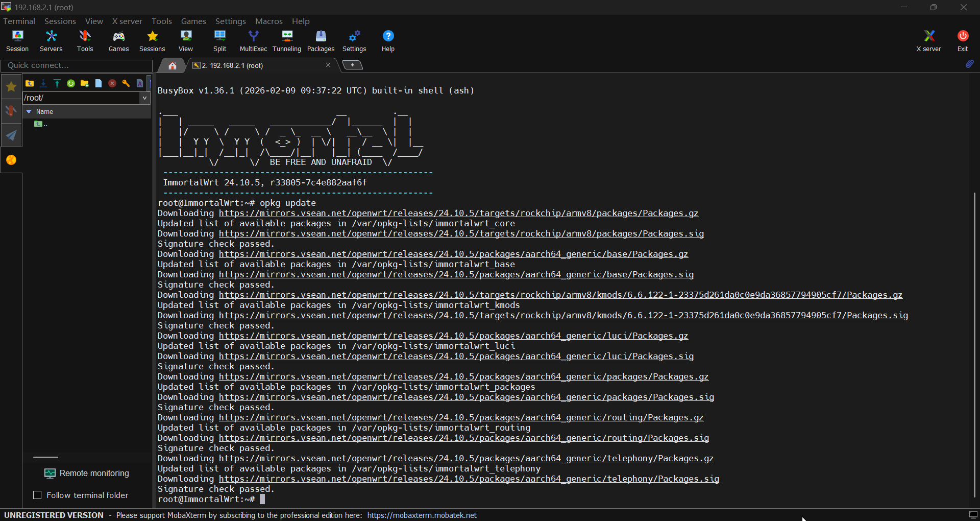Click the download arrow in SFTP toolbar
Viewport: 980px width, 521px height.
tap(43, 83)
